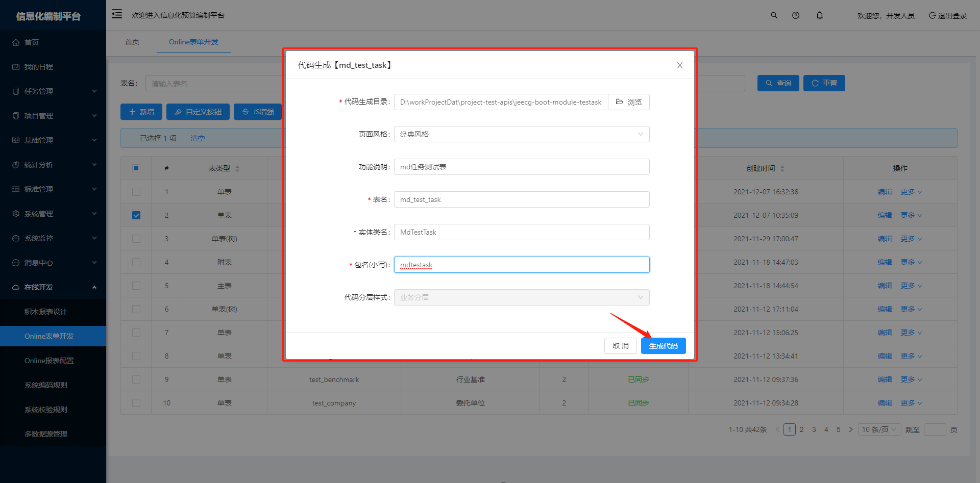
Task: Click the 系统监控 dashboard icon in sidebar
Action: 16,238
